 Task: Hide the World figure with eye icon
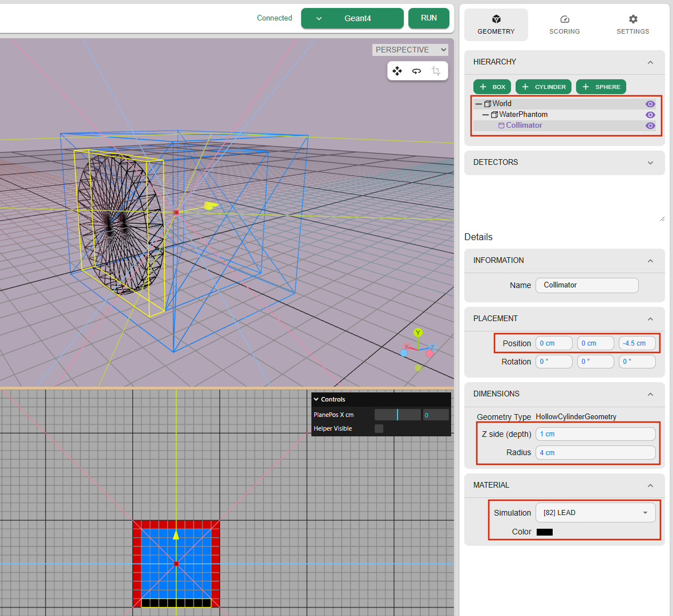(650, 104)
